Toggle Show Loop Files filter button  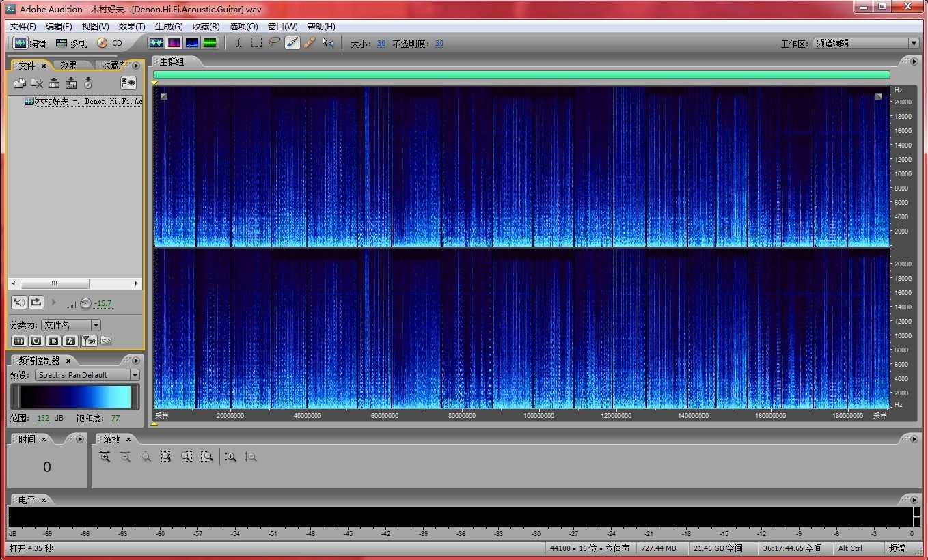[36, 340]
